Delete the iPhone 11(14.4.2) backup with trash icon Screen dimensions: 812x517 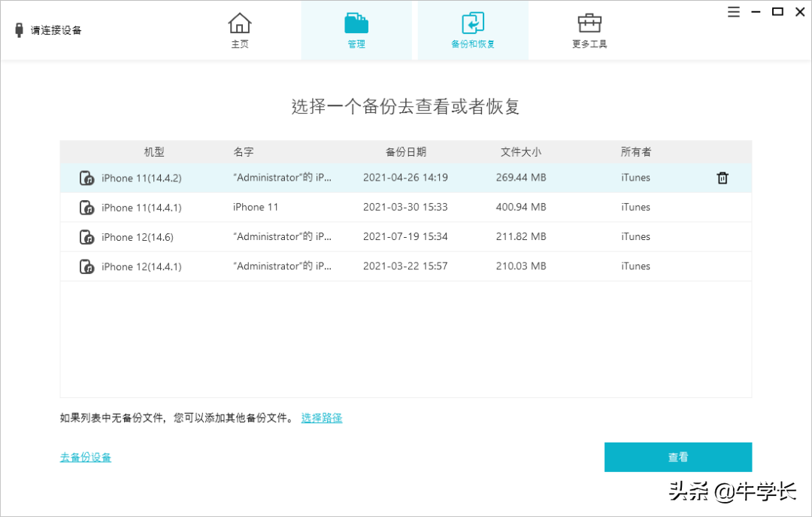[722, 178]
